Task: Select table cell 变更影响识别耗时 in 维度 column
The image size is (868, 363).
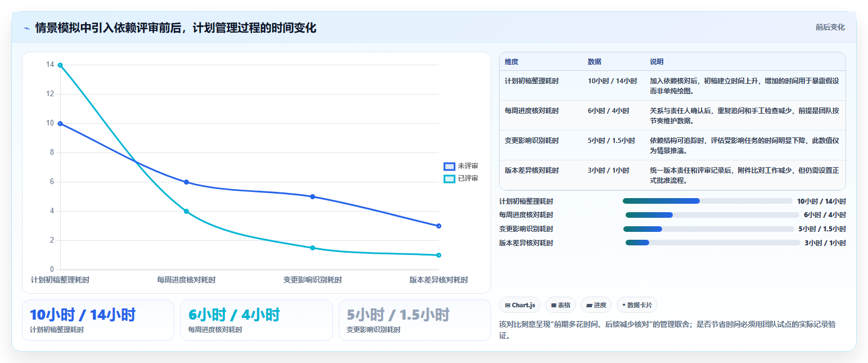Action: (532, 141)
